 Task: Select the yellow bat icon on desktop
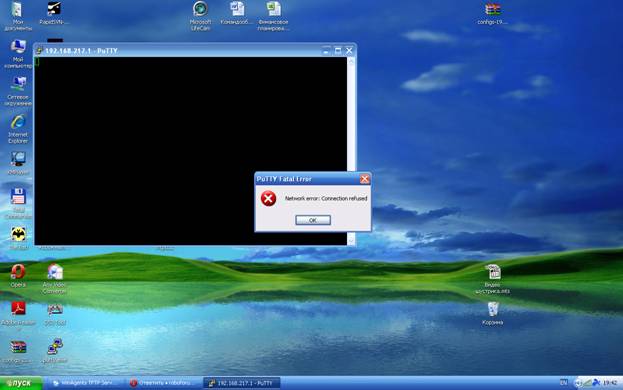pos(18,237)
